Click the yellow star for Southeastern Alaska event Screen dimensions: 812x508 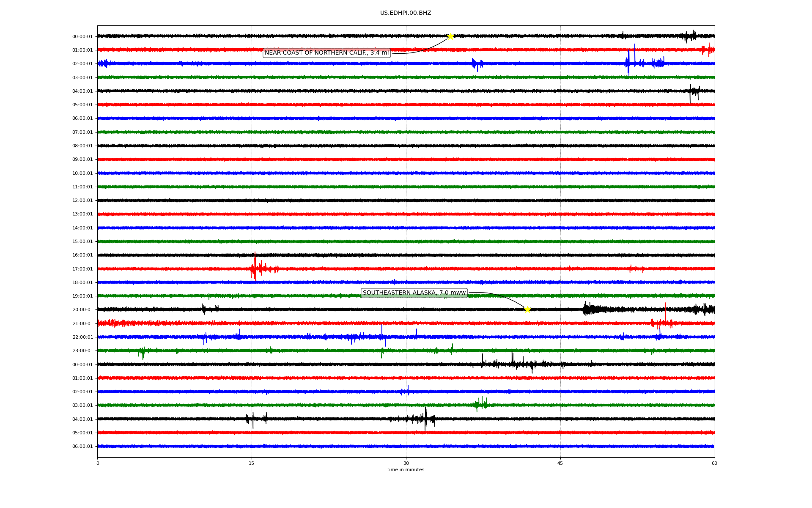[527, 310]
